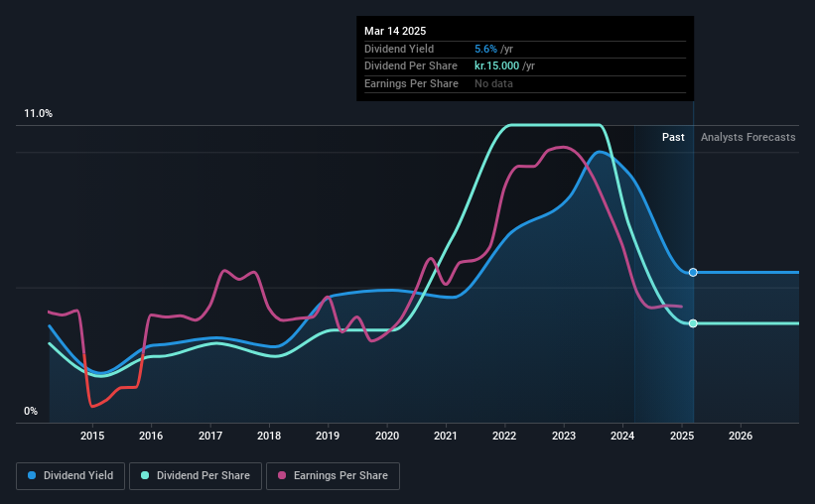Click the tooltip's Dividend Yield row label

point(399,49)
